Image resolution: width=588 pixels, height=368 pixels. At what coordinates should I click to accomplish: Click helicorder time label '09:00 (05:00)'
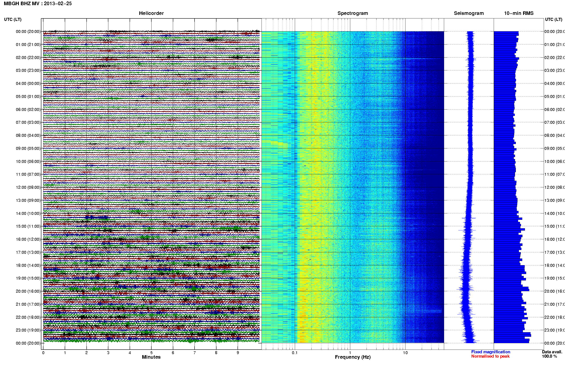[x=28, y=148]
